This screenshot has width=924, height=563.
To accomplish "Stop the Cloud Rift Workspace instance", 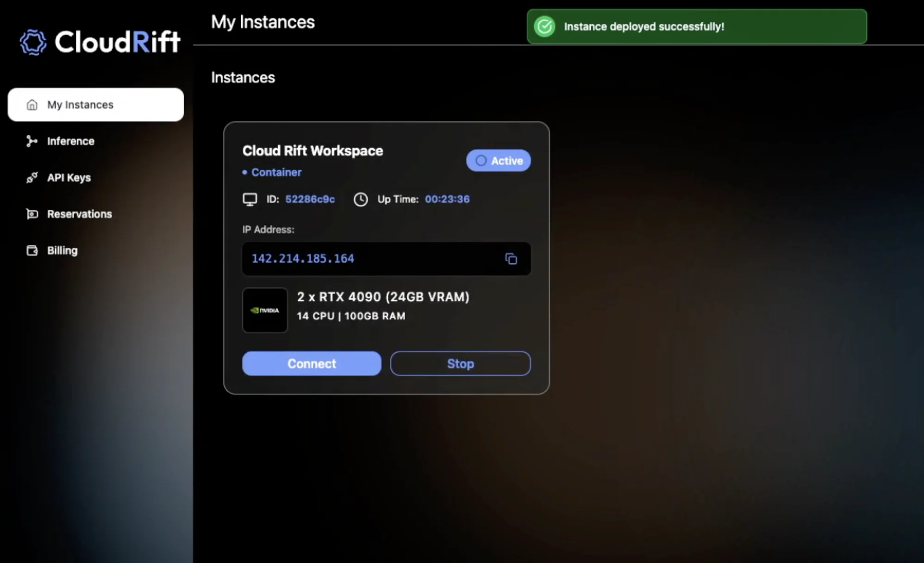I will tap(460, 363).
